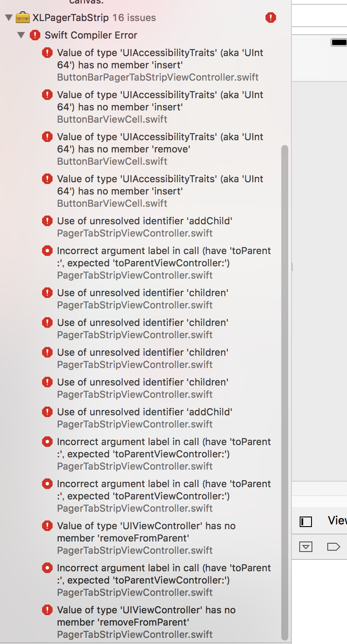347x644 pixels.
Task: Toggle the document outline sidebar icon
Action: point(306,521)
